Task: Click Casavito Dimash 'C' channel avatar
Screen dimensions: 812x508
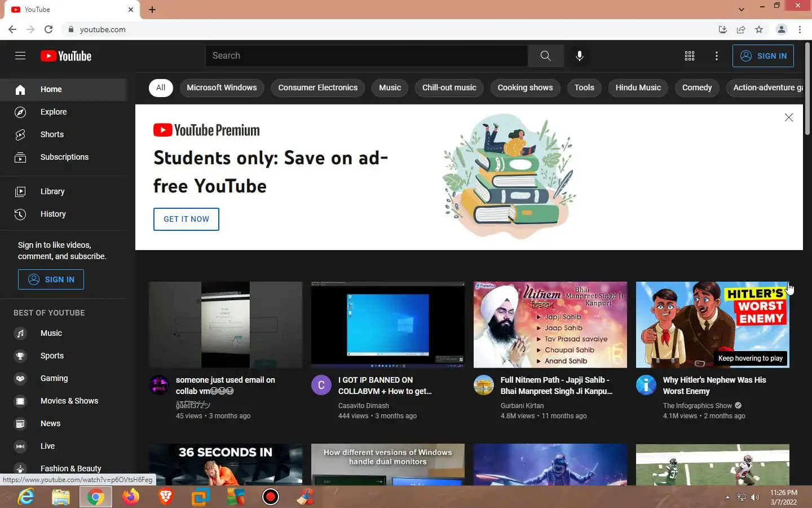Action: point(321,385)
